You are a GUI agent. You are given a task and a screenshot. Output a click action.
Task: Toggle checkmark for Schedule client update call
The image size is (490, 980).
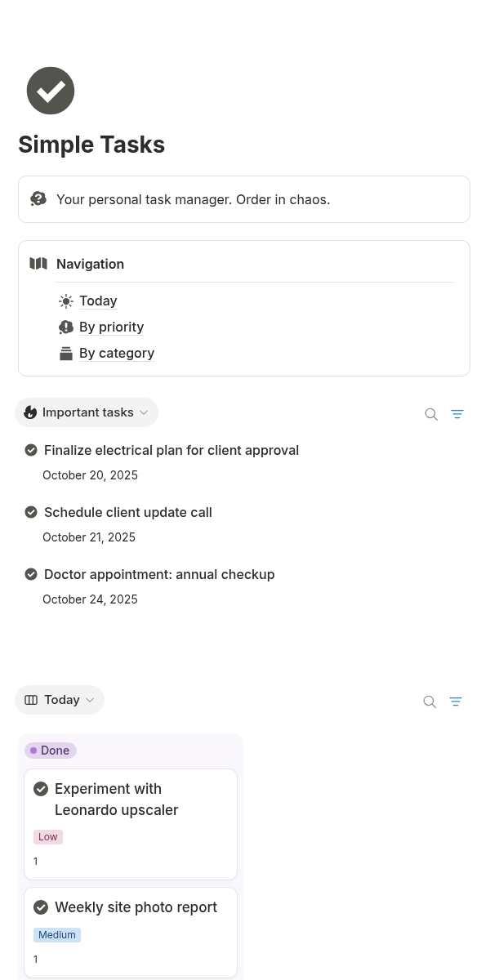[31, 512]
